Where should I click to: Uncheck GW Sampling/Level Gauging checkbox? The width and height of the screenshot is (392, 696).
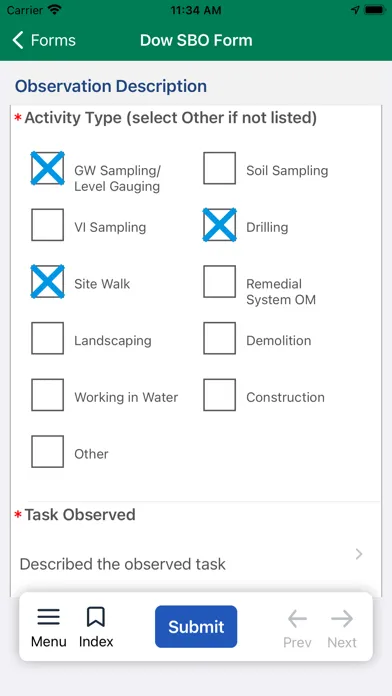tap(48, 168)
